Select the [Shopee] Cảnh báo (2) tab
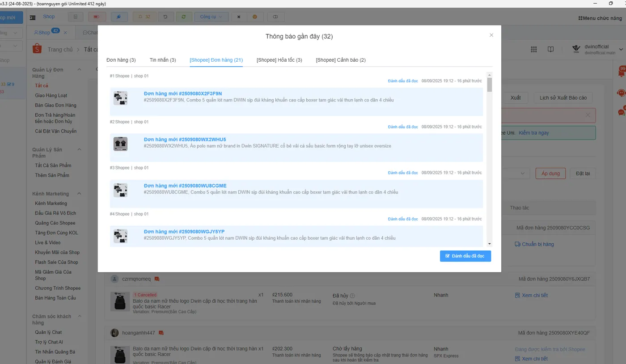 [341, 60]
